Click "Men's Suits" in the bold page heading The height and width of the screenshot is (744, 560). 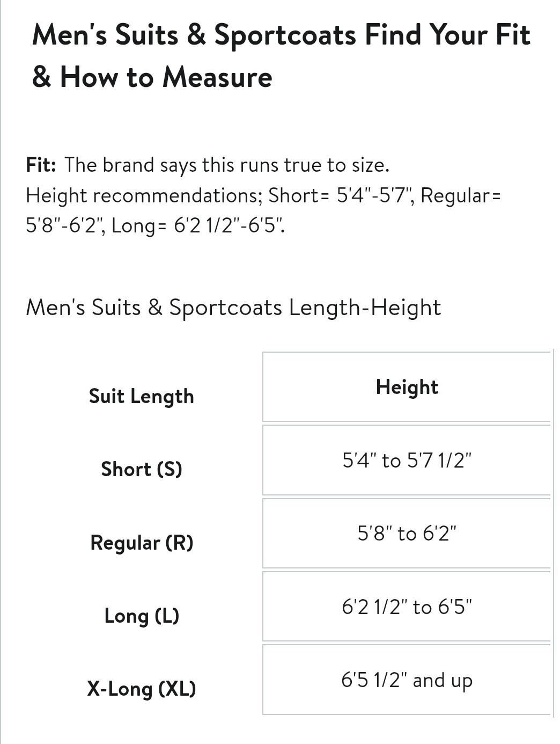click(x=105, y=35)
